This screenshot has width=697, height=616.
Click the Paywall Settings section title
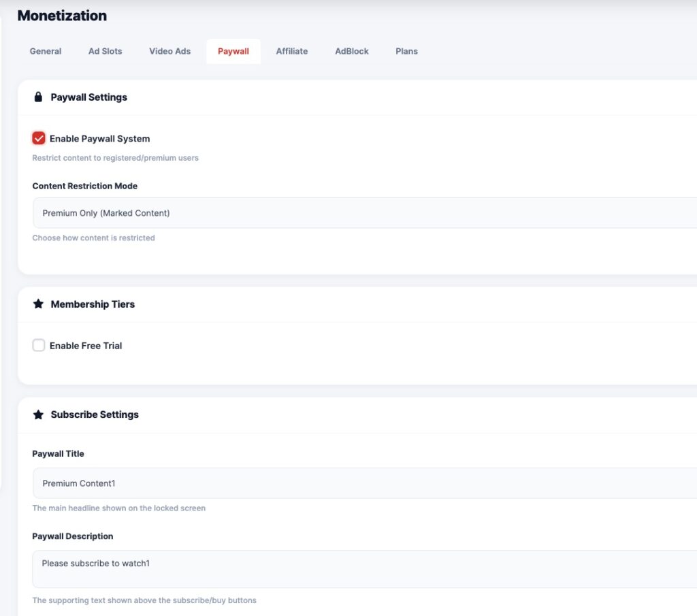point(89,97)
